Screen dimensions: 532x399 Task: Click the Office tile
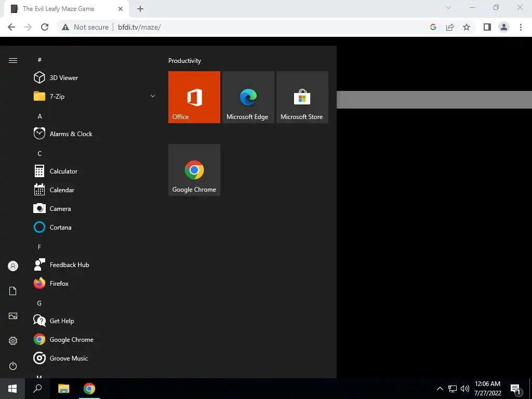tap(194, 97)
